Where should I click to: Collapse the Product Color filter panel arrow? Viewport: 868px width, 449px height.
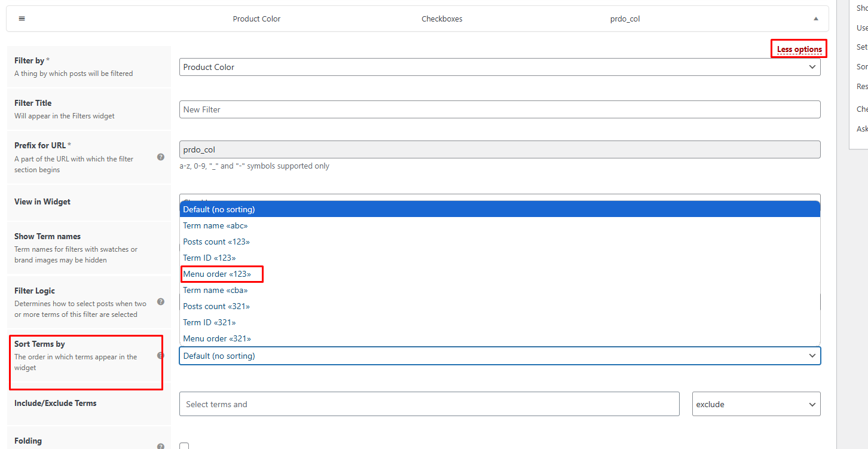(816, 19)
